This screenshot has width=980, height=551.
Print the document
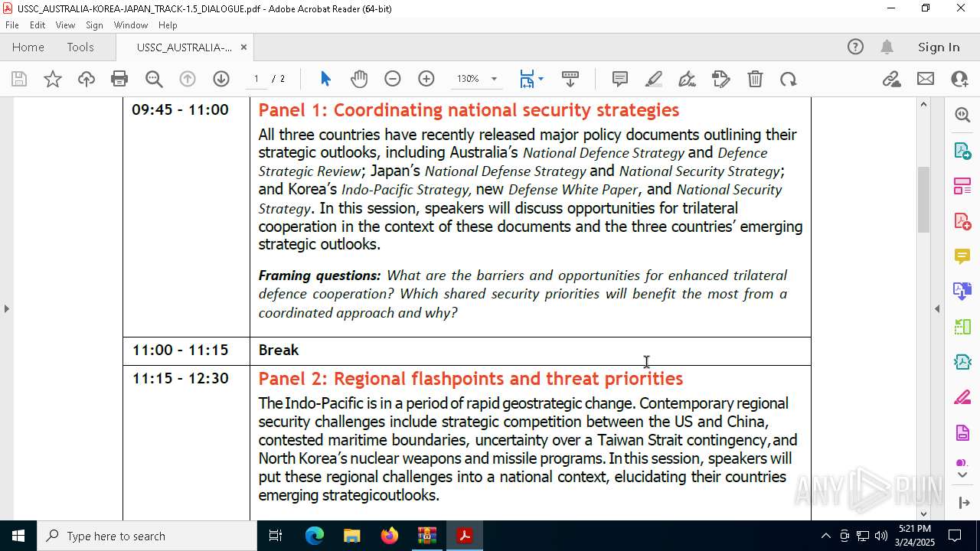click(x=119, y=79)
